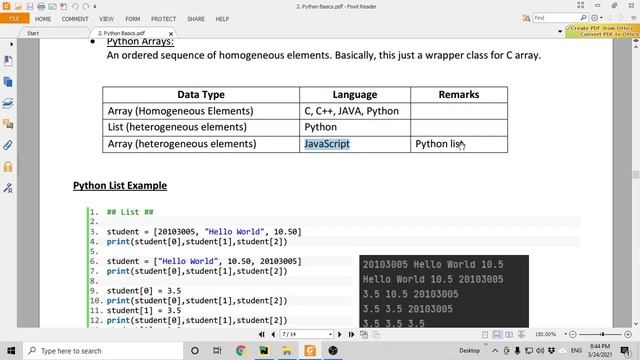Close the 2. Python Basics.pdf tab

(171, 33)
